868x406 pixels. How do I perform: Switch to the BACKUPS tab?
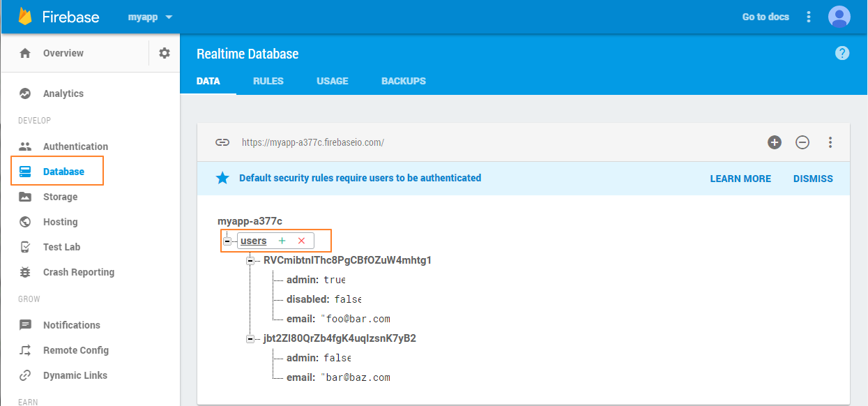click(404, 81)
